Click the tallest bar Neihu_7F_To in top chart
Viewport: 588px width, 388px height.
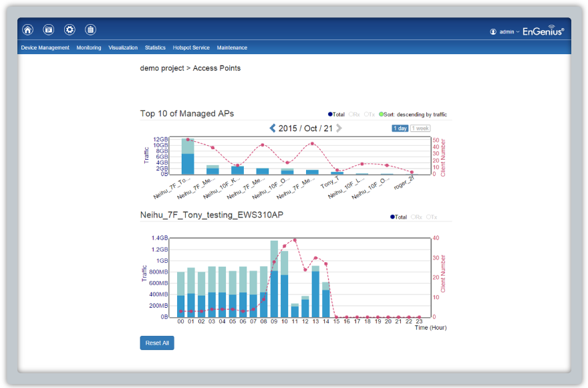(x=188, y=157)
